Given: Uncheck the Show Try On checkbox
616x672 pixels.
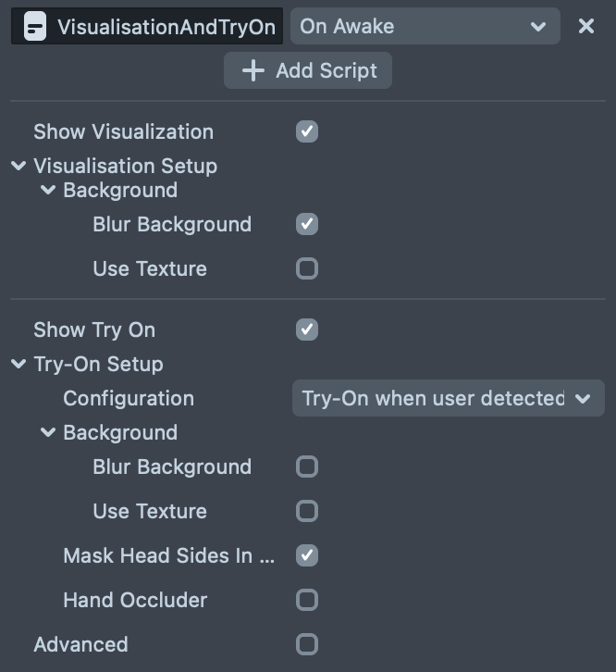Looking at the screenshot, I should click(307, 330).
